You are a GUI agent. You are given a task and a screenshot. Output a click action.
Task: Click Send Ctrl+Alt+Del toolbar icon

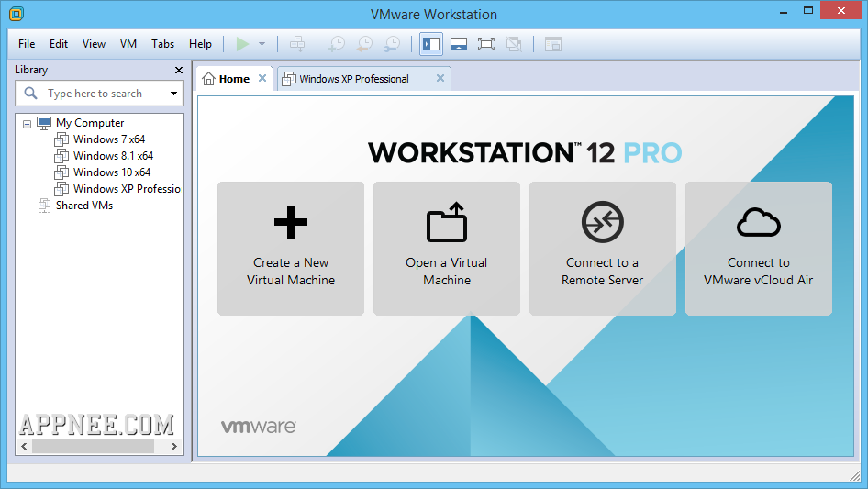point(297,44)
